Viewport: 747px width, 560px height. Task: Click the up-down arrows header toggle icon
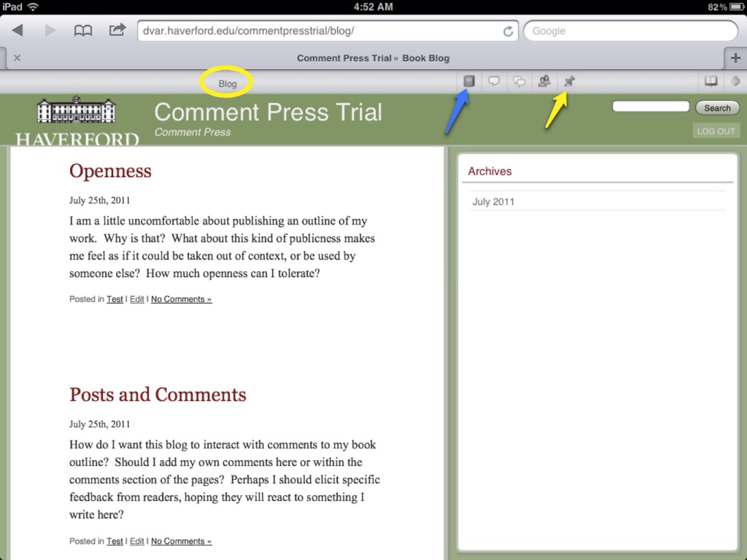pos(735,81)
